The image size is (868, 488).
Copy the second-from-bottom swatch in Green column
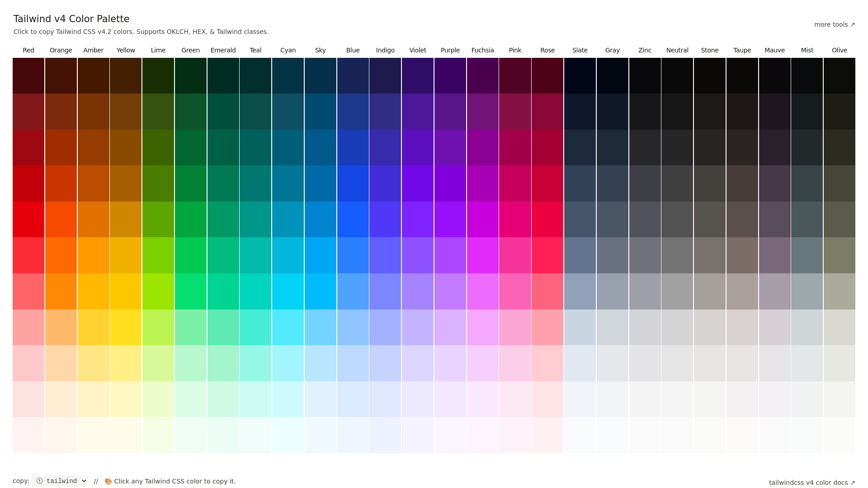click(x=191, y=399)
